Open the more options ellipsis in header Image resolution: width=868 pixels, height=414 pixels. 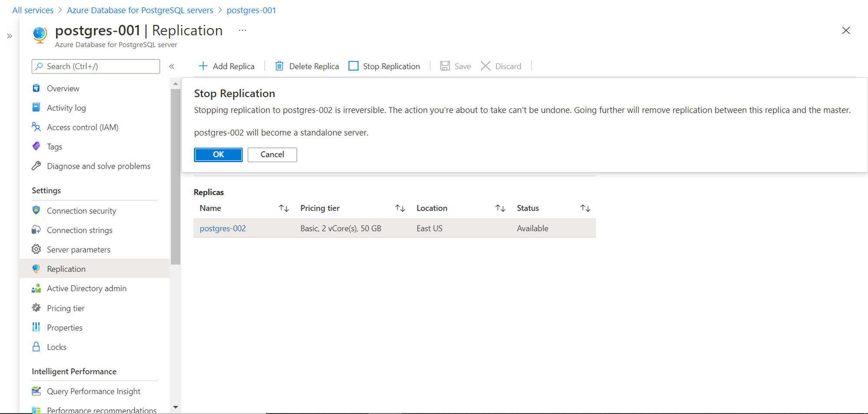tap(243, 30)
